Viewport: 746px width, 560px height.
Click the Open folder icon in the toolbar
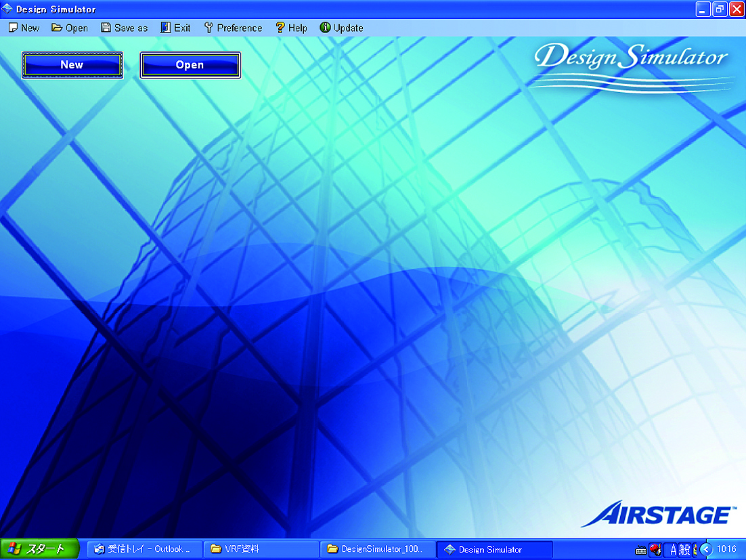coord(57,28)
